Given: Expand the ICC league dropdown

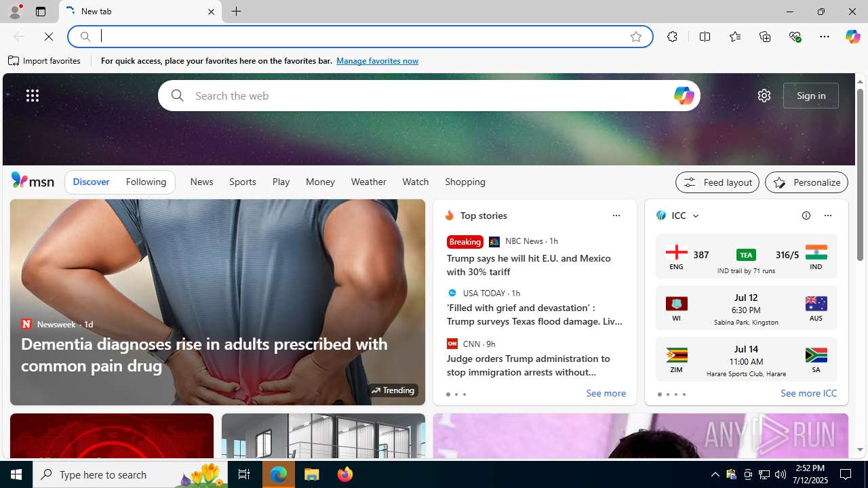Looking at the screenshot, I should click(x=696, y=216).
